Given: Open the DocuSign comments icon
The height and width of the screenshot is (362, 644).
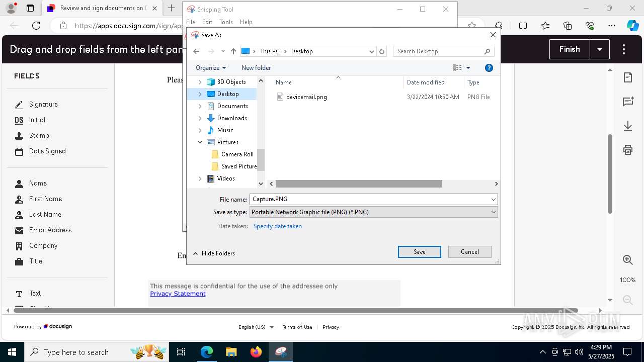Looking at the screenshot, I should 628,102.
